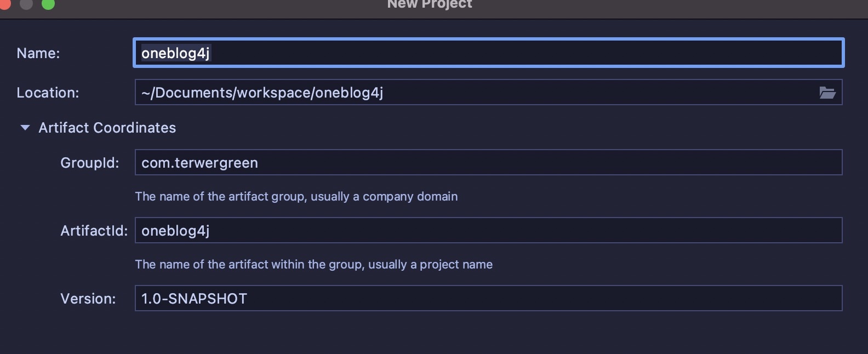Image resolution: width=868 pixels, height=354 pixels.
Task: Click the gray minimize window button
Action: (26, 4)
